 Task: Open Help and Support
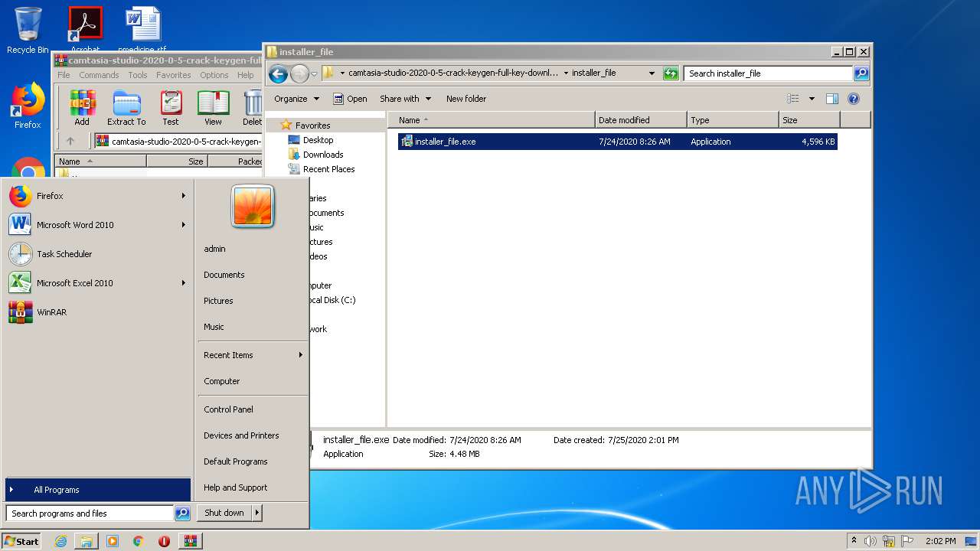click(235, 487)
